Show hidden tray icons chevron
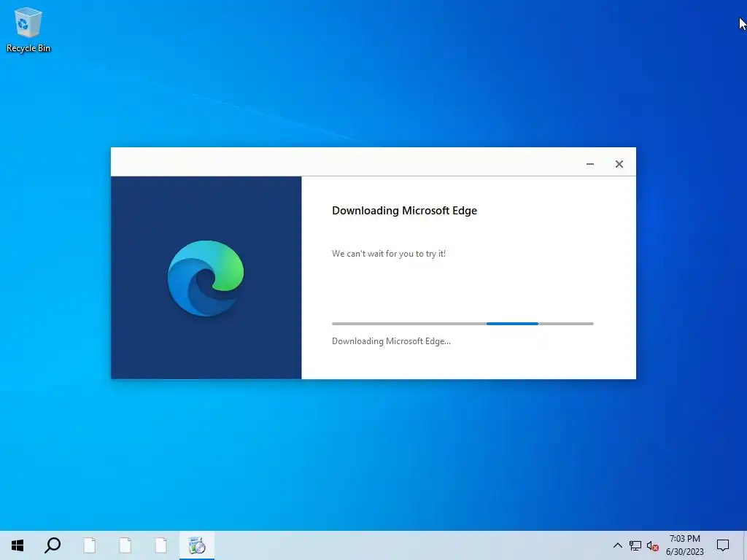The image size is (747, 560). (x=617, y=545)
